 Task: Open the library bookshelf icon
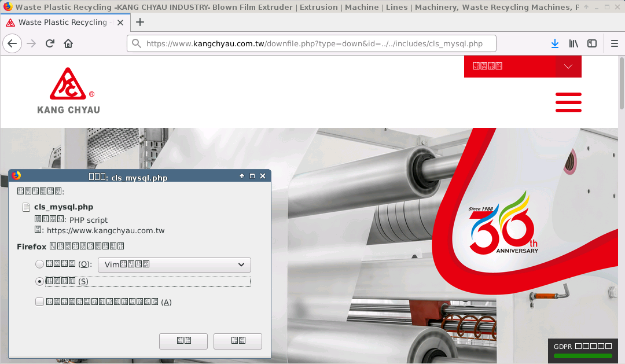[x=573, y=43]
